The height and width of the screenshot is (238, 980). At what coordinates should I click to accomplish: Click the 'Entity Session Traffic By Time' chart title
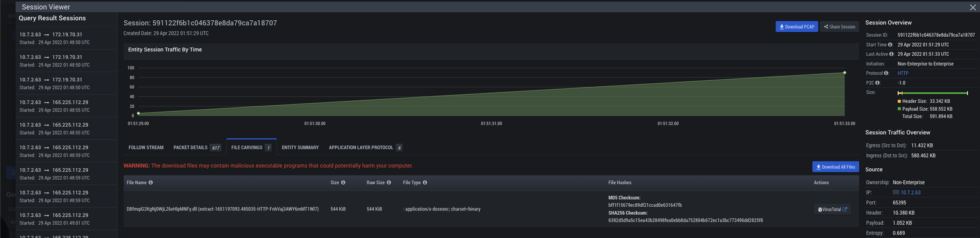[165, 50]
